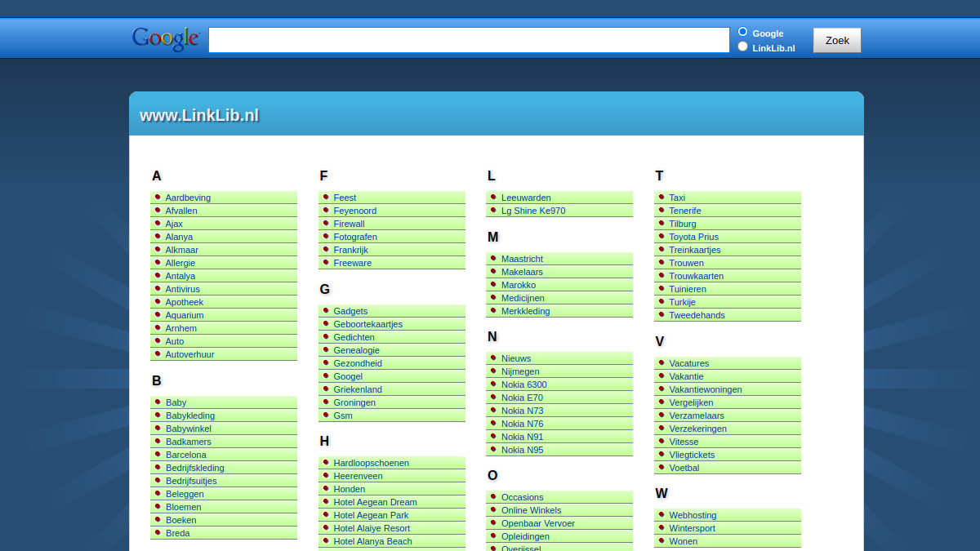The image size is (980, 551).
Task: Click the red bullet beside Baby
Action: pyautogui.click(x=158, y=402)
